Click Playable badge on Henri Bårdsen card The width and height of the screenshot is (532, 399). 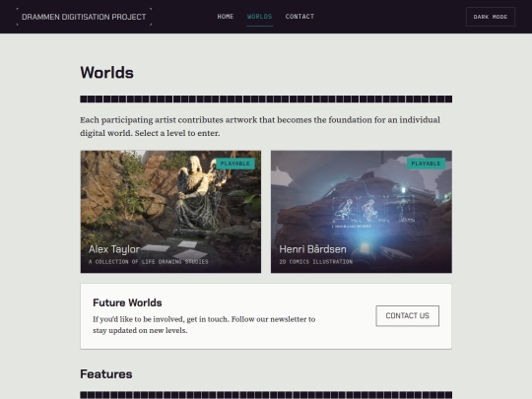pyautogui.click(x=426, y=164)
